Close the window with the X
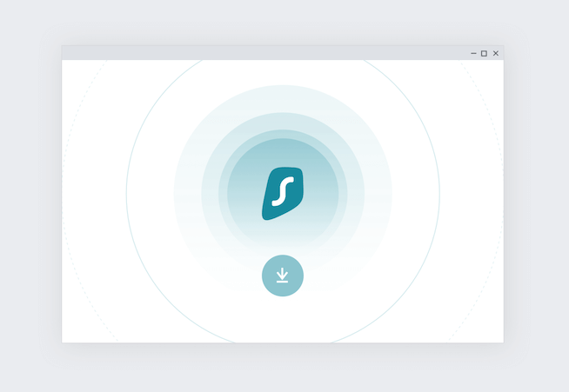 point(496,53)
